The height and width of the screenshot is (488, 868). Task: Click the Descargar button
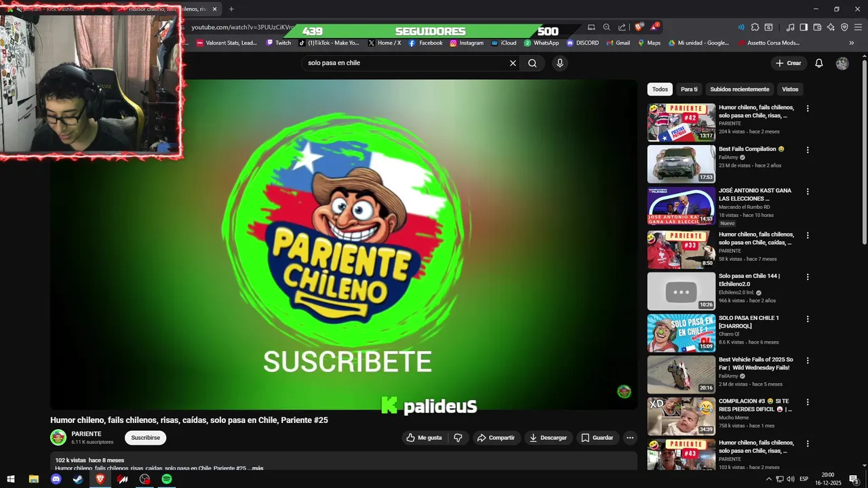click(x=548, y=438)
